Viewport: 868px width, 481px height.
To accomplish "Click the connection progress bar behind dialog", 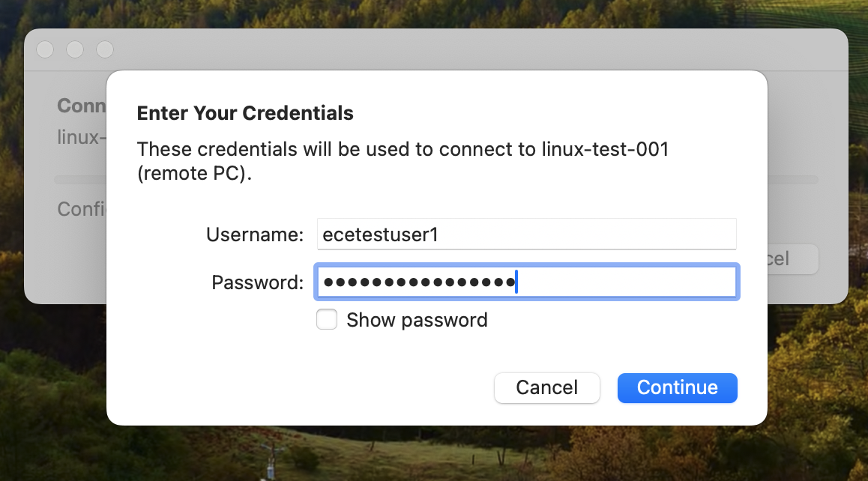I will coord(793,180).
